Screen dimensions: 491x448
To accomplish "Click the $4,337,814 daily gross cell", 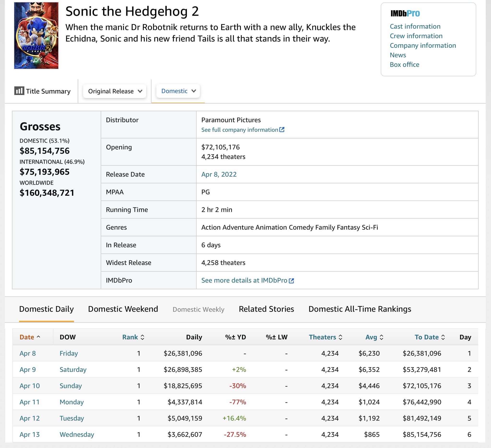I will [x=185, y=402].
